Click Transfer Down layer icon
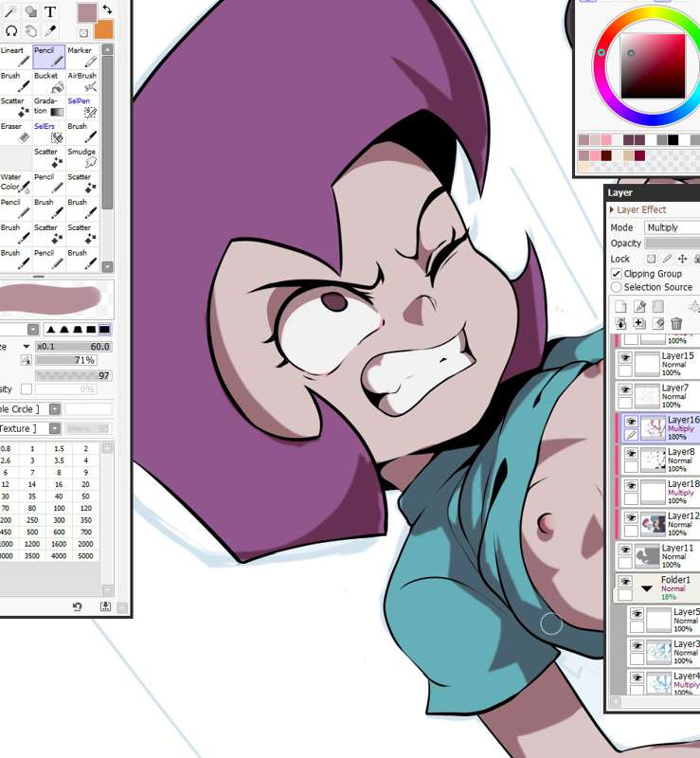700x758 pixels. pos(620,323)
